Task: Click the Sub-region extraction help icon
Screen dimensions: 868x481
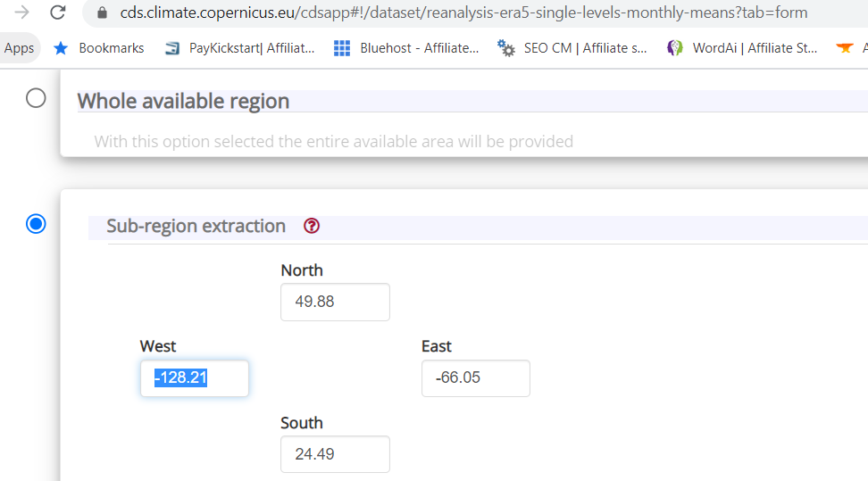Action: (312, 226)
